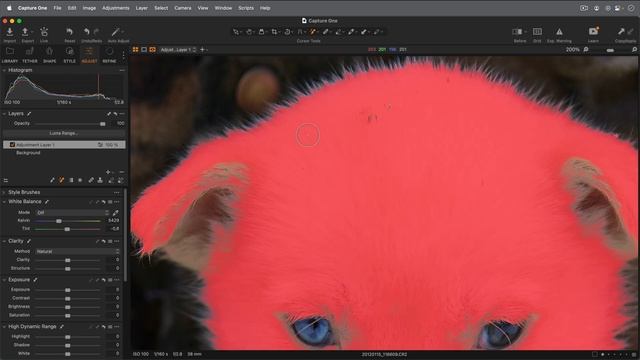Collapse the Exposure panel

[4, 280]
